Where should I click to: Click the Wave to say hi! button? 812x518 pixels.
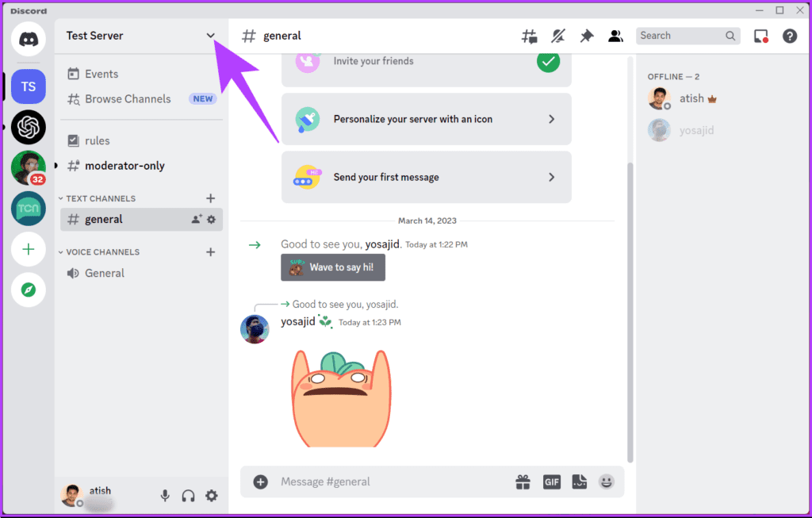333,267
